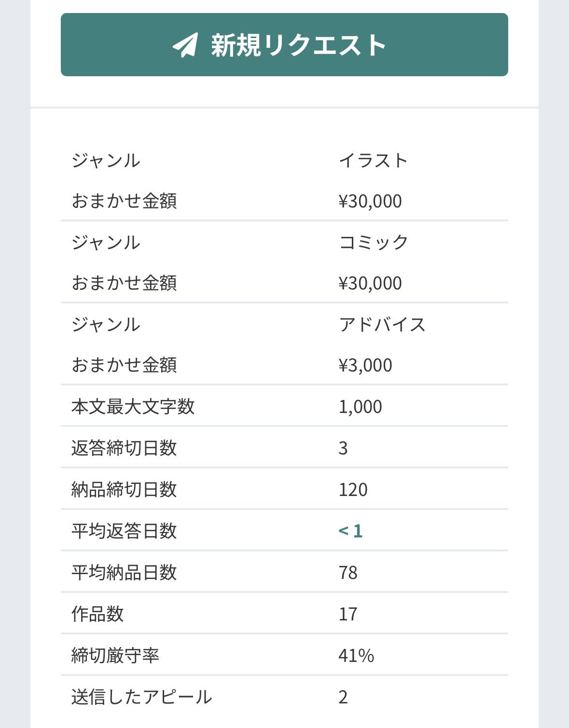Click the 返答締切日数 label
Screen dimensions: 569x728
pyautogui.click(x=124, y=448)
